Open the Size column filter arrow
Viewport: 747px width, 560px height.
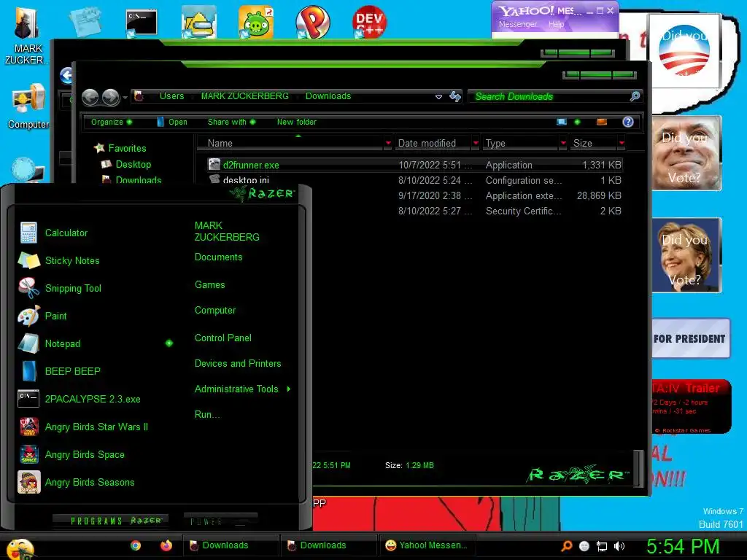coord(622,143)
